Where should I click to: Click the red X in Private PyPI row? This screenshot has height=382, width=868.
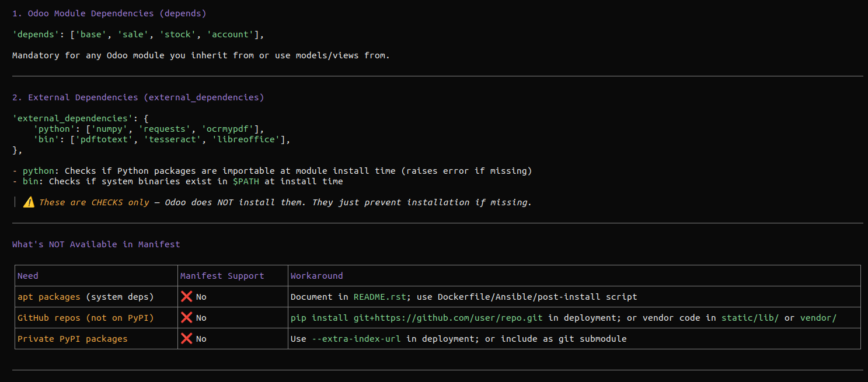(x=187, y=339)
